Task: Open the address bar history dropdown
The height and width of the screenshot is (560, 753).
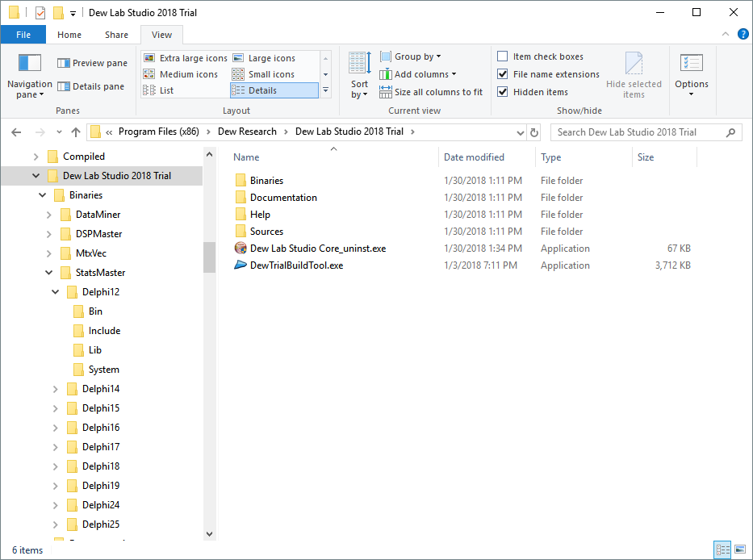Action: [520, 132]
